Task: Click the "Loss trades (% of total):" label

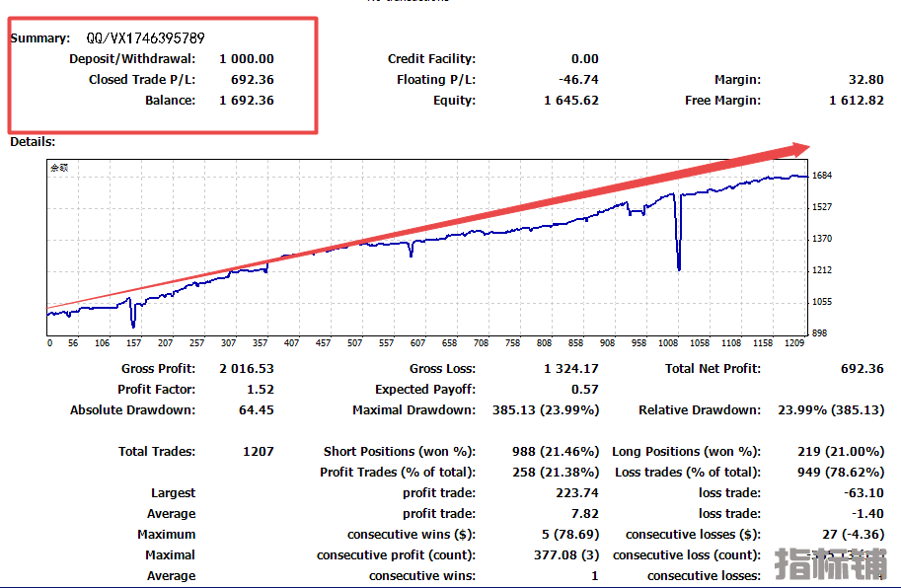Action: point(688,472)
